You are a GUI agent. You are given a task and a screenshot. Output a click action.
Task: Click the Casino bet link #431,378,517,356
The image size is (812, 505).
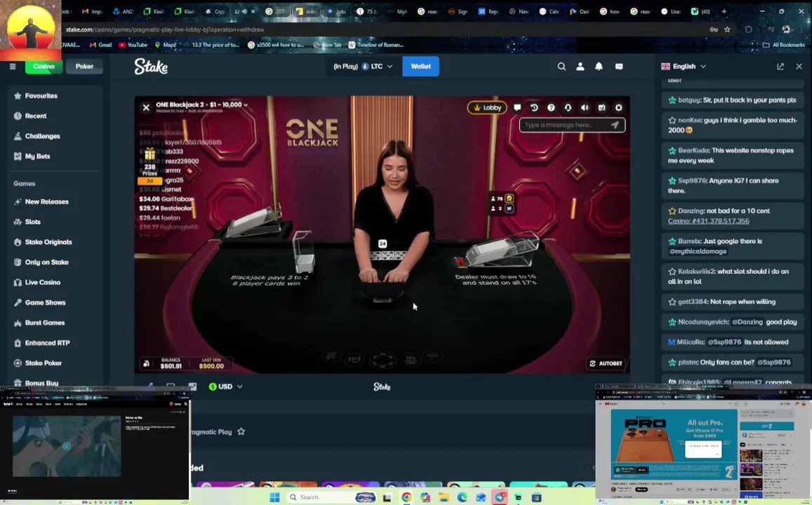click(x=708, y=221)
